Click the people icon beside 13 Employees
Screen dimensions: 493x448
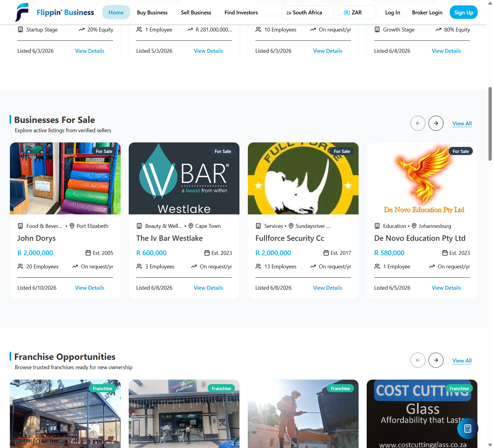[258, 266]
